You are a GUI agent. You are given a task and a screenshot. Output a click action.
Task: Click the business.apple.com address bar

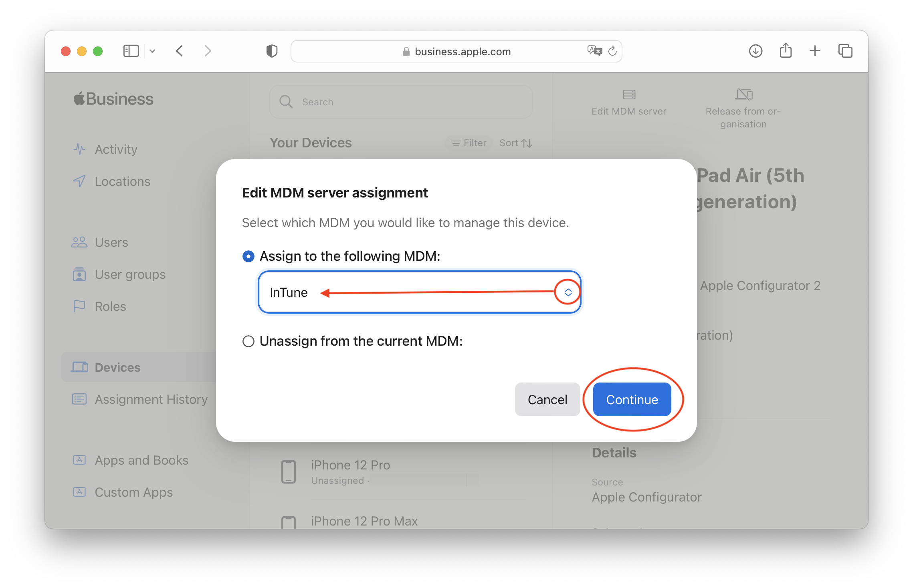click(462, 52)
